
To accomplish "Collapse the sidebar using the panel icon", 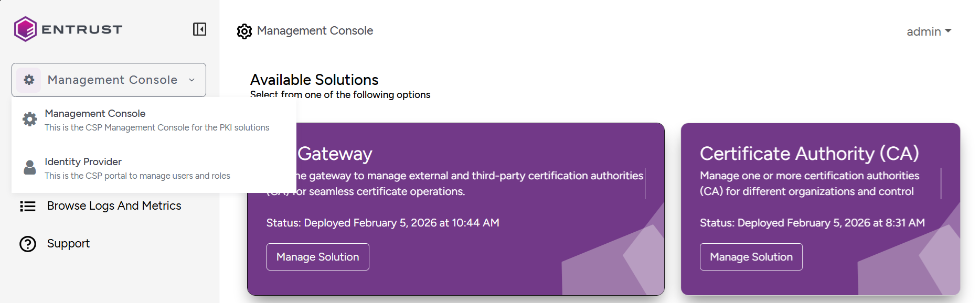I will [199, 29].
